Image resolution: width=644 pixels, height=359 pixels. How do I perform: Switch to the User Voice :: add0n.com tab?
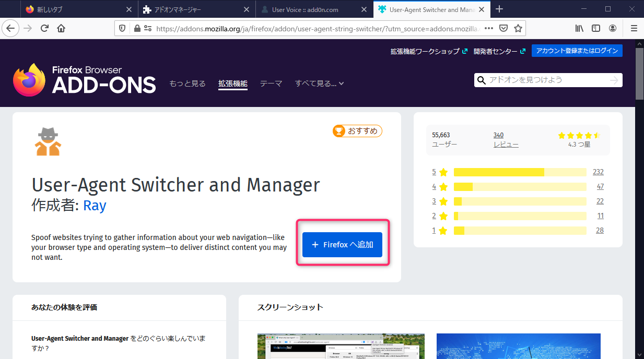pos(314,9)
